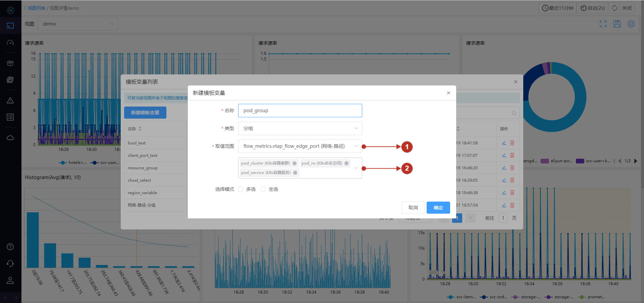Remove pod_ns tag with its small x toggle
Image resolution: width=644 pixels, height=303 pixels.
[x=346, y=163]
